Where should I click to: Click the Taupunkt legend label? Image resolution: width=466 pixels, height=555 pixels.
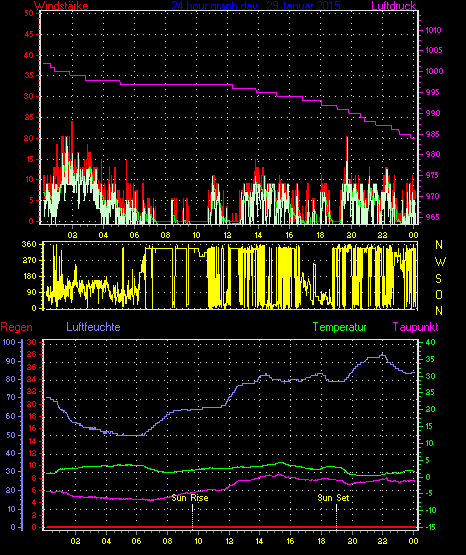click(x=416, y=327)
